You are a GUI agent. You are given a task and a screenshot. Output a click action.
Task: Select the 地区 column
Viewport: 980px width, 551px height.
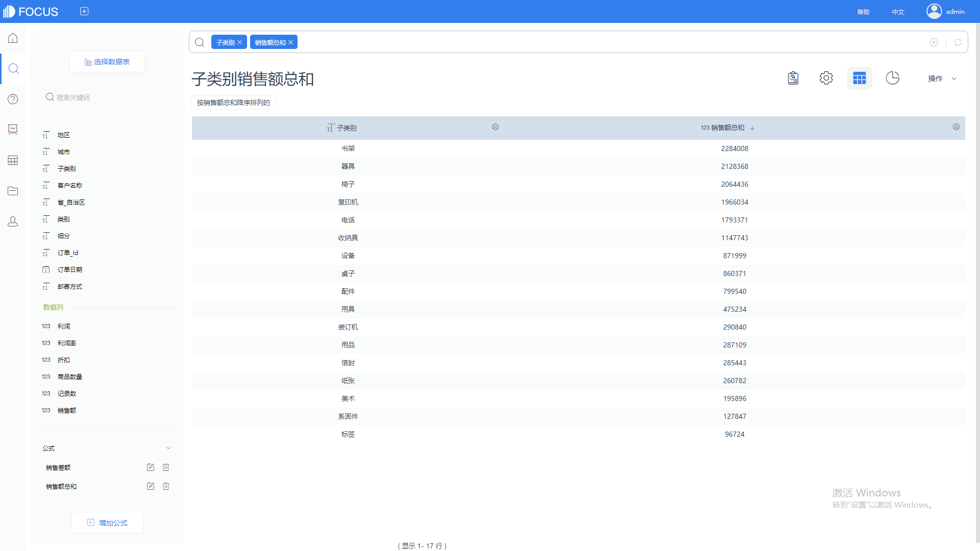[x=63, y=135]
